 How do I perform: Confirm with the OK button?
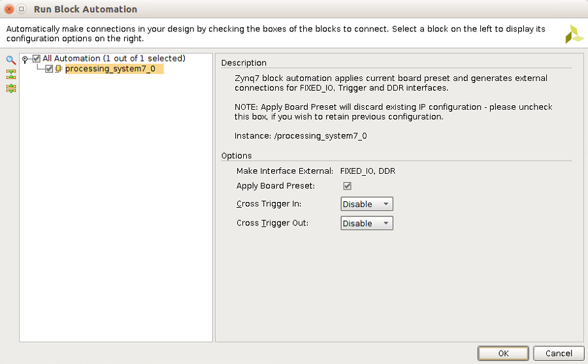tap(503, 353)
